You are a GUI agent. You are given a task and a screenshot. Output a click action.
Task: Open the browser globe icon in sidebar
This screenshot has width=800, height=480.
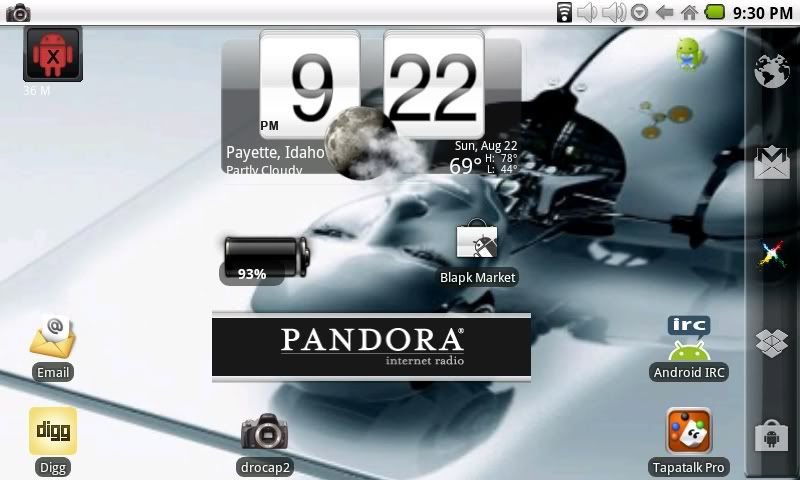click(771, 71)
